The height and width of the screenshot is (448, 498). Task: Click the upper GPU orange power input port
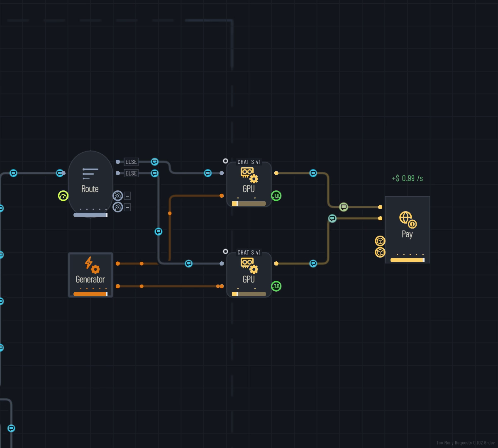222,196
